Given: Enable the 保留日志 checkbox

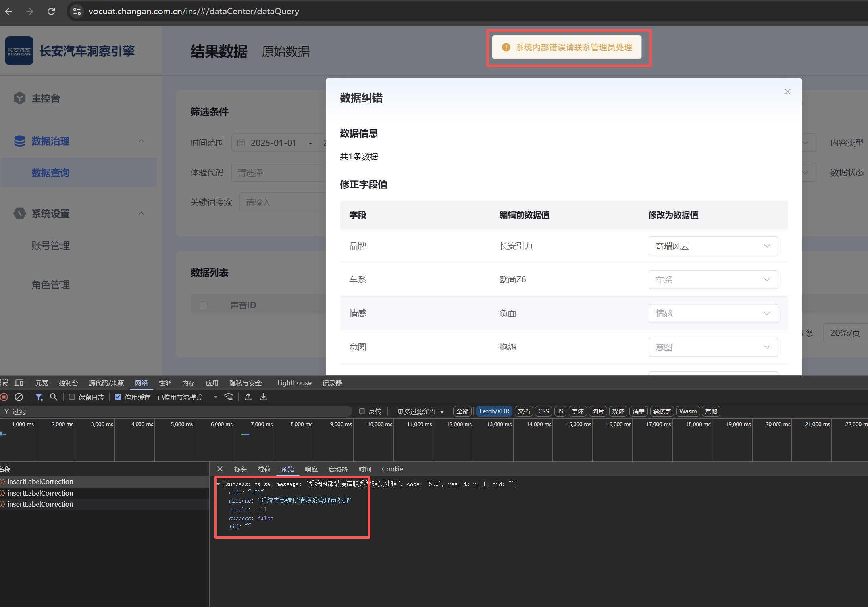Looking at the screenshot, I should pos(72,397).
